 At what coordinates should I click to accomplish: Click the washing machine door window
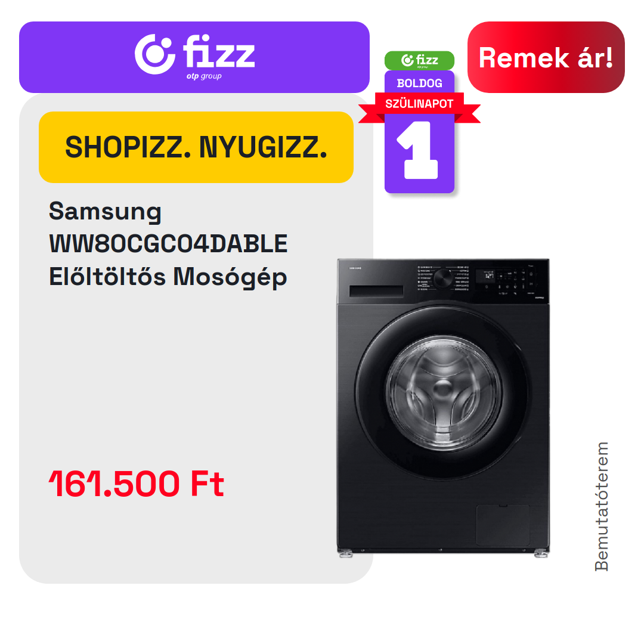point(444,394)
